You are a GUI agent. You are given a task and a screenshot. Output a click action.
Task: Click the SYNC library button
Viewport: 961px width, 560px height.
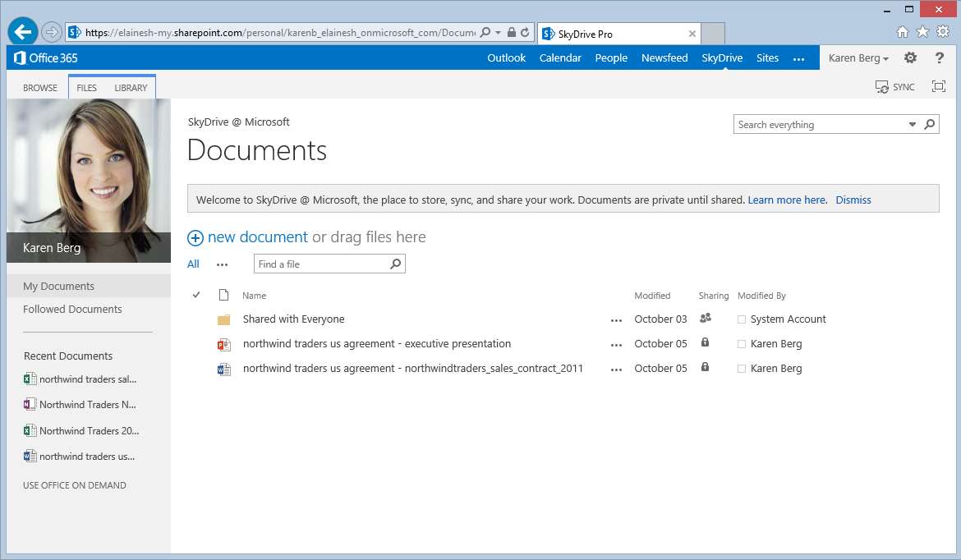(894, 87)
